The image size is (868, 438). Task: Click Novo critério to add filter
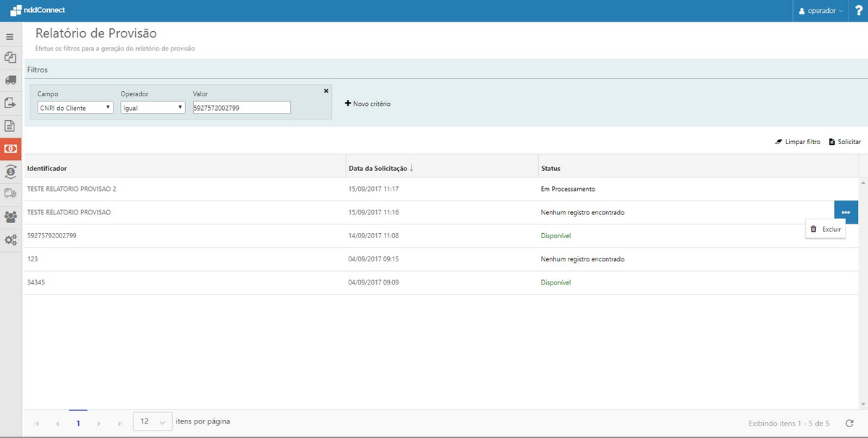[x=367, y=104]
